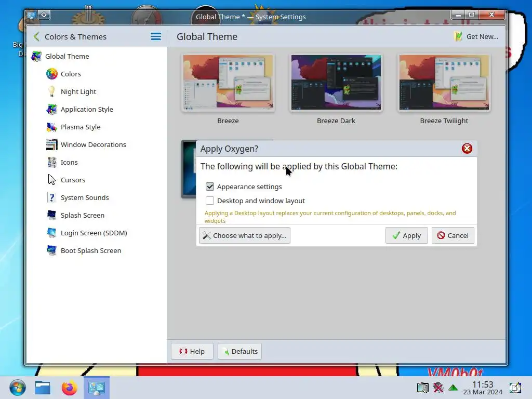The height and width of the screenshot is (399, 532).
Task: Toggle the on-all-desktops pin in title bar
Action: click(44, 15)
